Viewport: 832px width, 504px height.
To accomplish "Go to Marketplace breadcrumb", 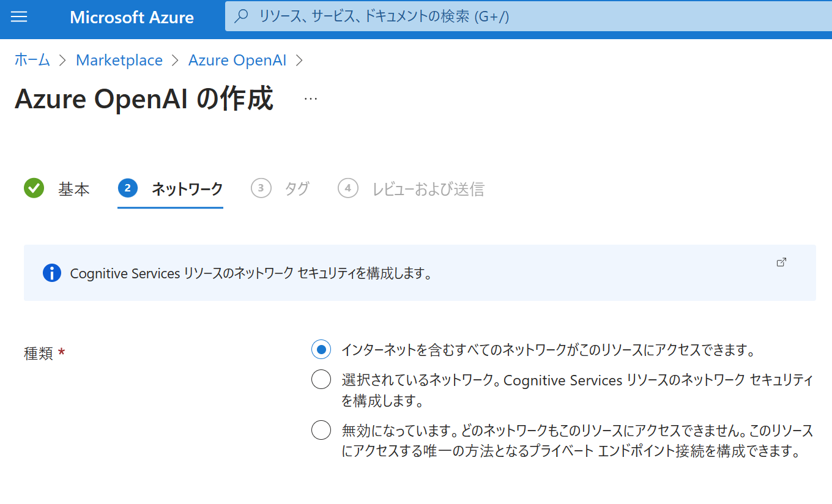I will pos(119,60).
